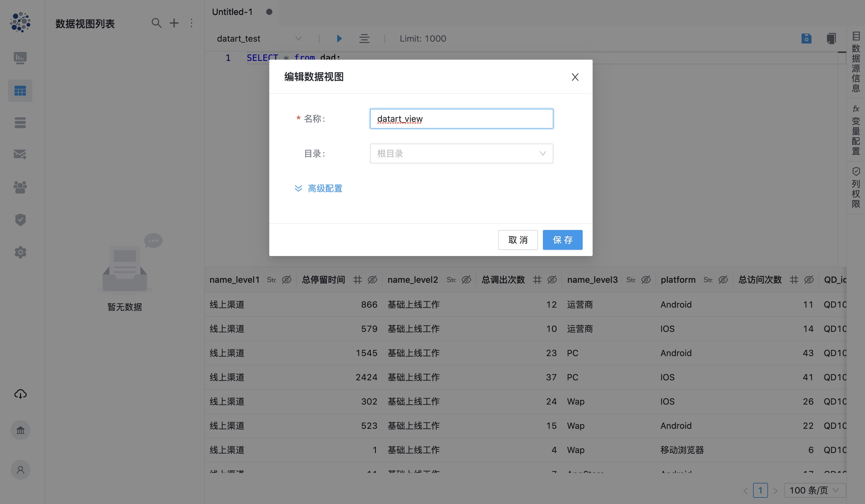Change name_level3 column Str type
Image resolution: width=865 pixels, height=504 pixels.
pos(631,280)
